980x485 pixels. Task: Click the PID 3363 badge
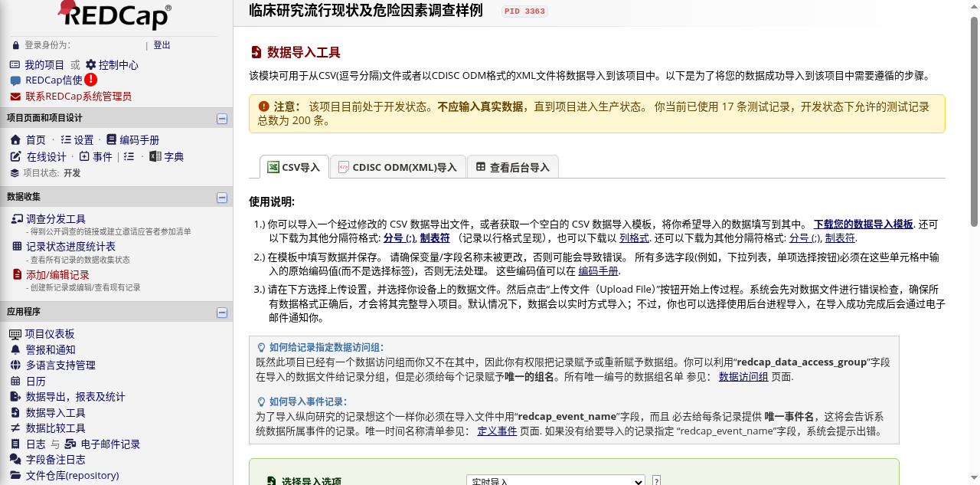coord(524,11)
